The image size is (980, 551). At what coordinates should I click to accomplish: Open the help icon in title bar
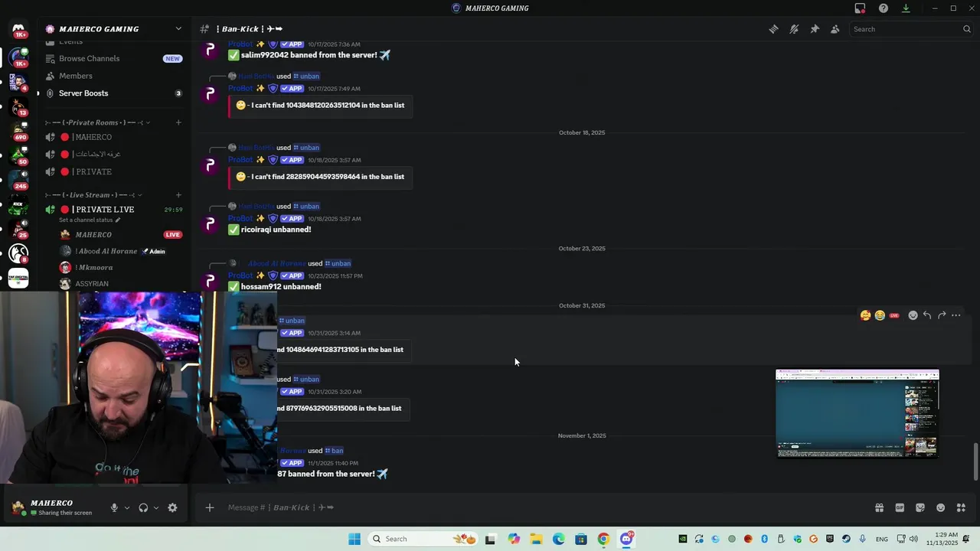coord(884,8)
